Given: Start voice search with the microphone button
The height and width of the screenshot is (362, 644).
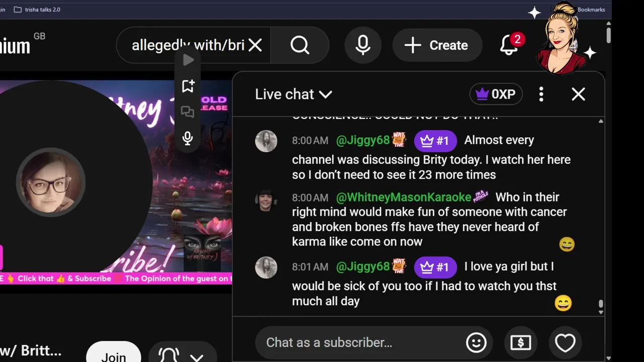Looking at the screenshot, I should pyautogui.click(x=363, y=45).
